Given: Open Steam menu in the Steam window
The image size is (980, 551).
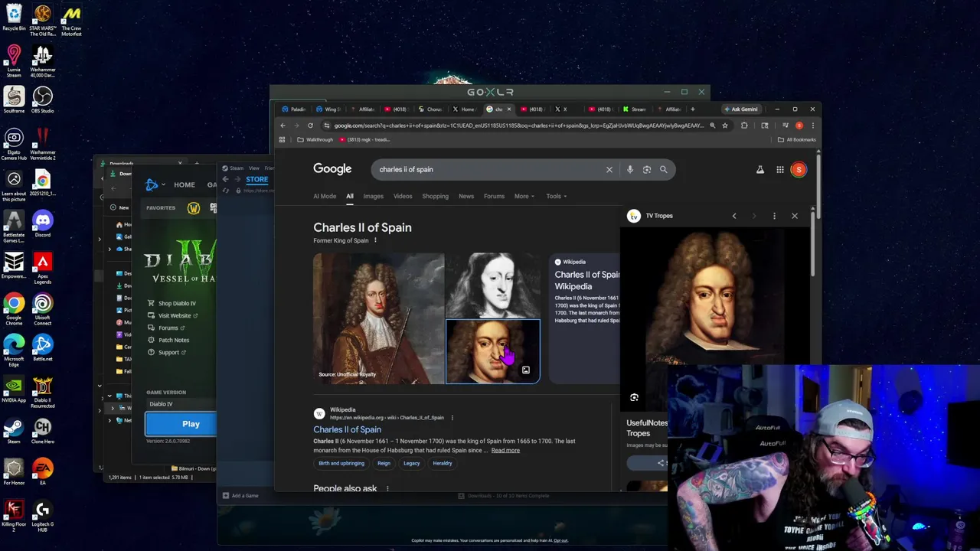Looking at the screenshot, I should (x=234, y=168).
